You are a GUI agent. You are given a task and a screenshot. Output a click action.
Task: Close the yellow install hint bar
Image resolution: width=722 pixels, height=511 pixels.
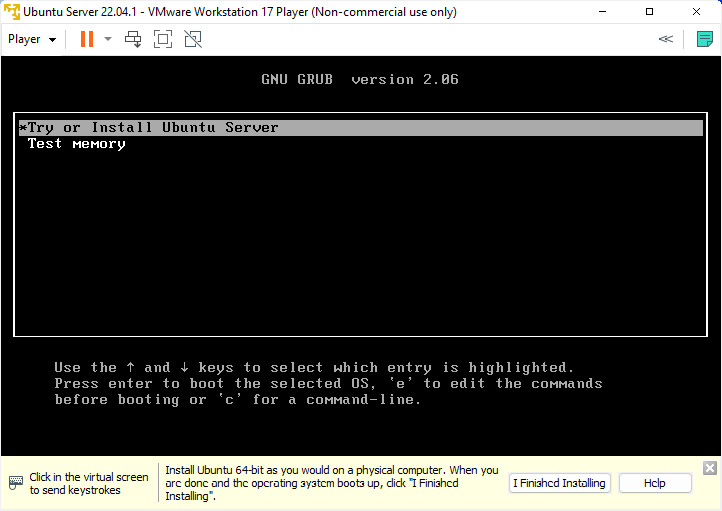tap(710, 468)
